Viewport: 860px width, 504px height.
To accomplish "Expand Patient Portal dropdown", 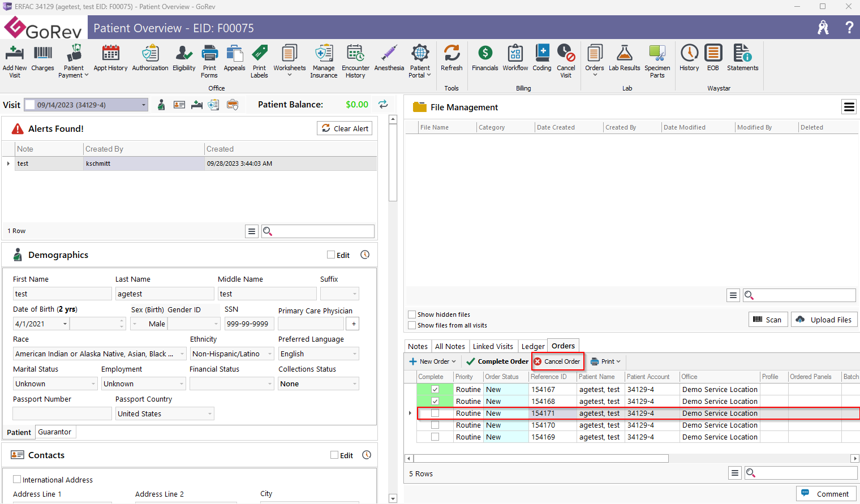I will click(x=429, y=75).
